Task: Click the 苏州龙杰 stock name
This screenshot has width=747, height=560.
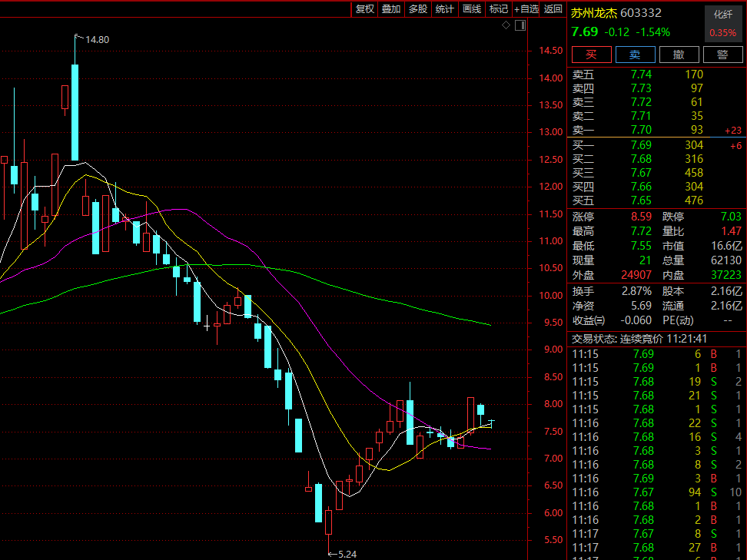Action: tap(594, 12)
